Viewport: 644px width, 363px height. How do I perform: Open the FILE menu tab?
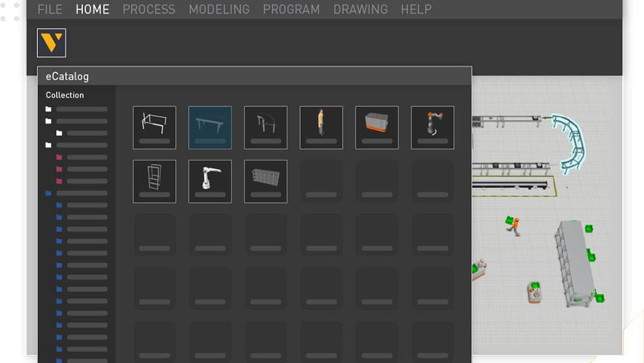[x=50, y=9]
